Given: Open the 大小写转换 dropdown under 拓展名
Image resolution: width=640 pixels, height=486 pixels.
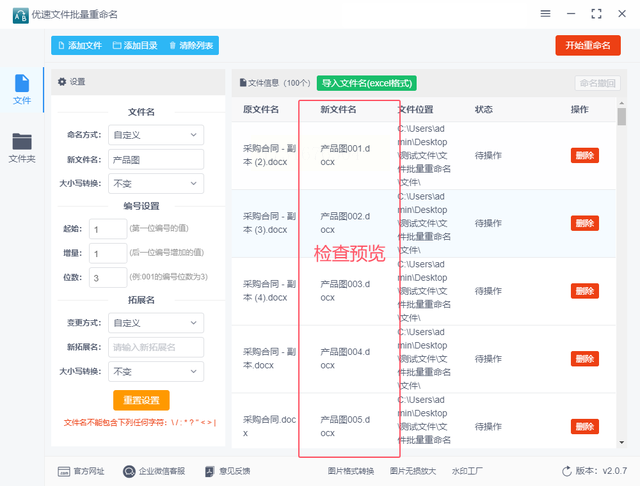Looking at the screenshot, I should click(x=156, y=371).
